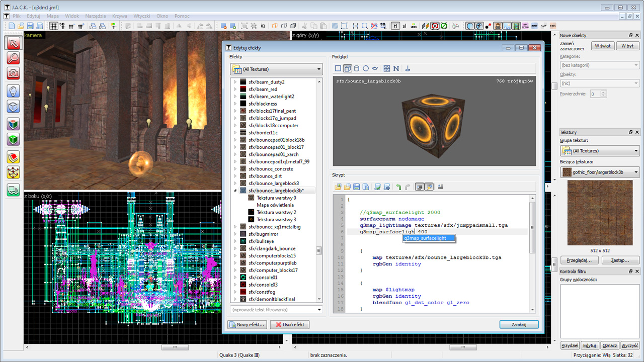Activate the Texture application colored cube tool
The height and width of the screenshot is (362, 644).
pyautogui.click(x=13, y=124)
